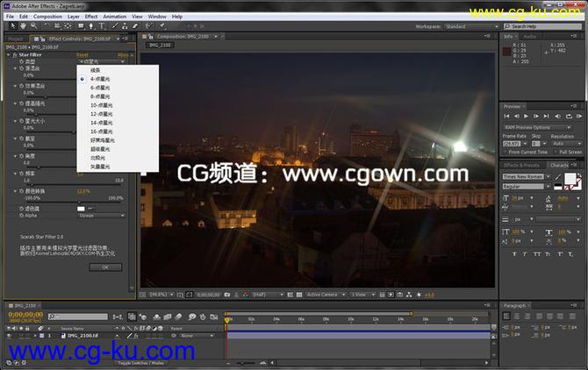
Task: Select the Rectangle shape tool
Action: tap(81, 25)
